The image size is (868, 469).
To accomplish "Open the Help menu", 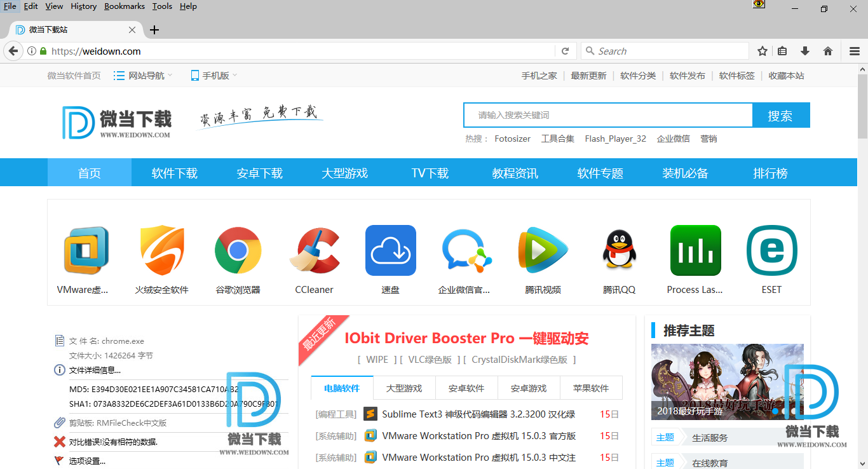I will coord(188,6).
